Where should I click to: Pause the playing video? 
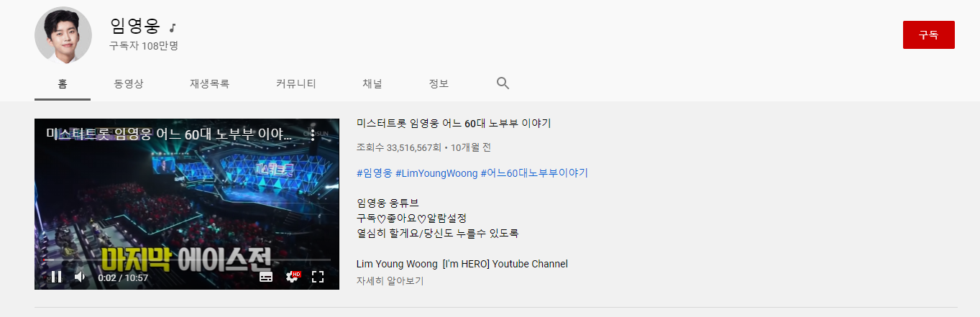click(x=56, y=277)
